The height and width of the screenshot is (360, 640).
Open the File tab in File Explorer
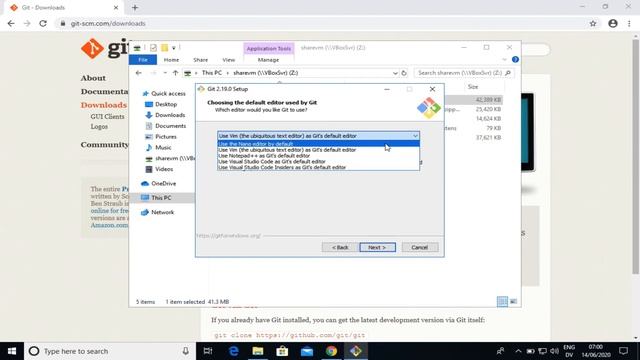pyautogui.click(x=143, y=60)
